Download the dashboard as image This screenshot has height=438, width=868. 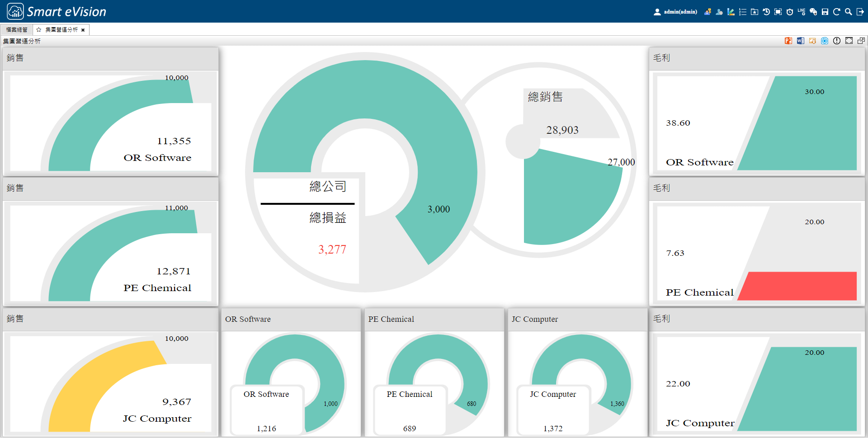pyautogui.click(x=812, y=41)
